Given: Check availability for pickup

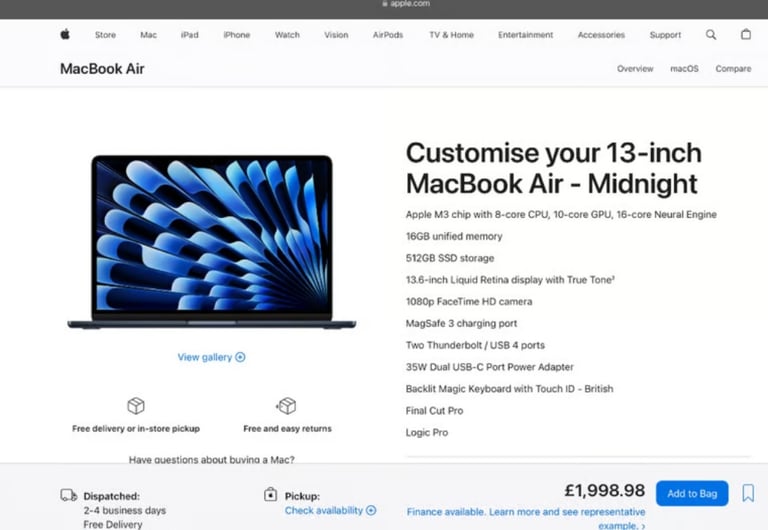Looking at the screenshot, I should coord(330,510).
